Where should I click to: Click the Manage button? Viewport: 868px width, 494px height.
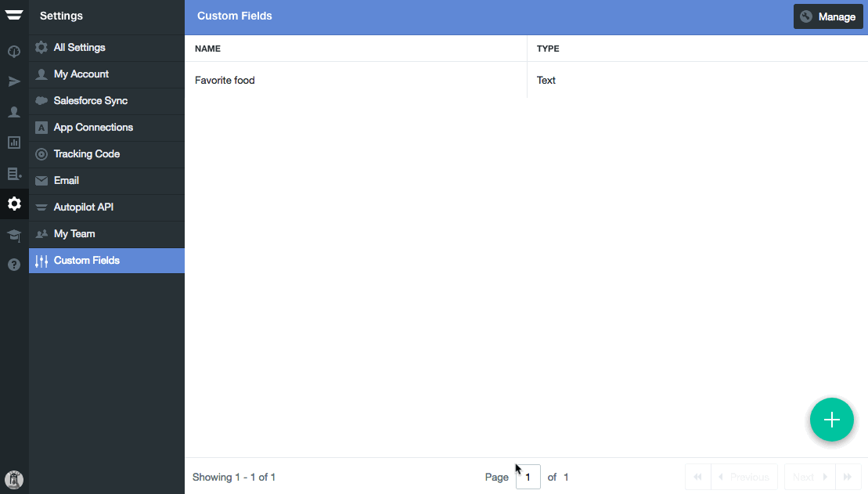pyautogui.click(x=828, y=16)
